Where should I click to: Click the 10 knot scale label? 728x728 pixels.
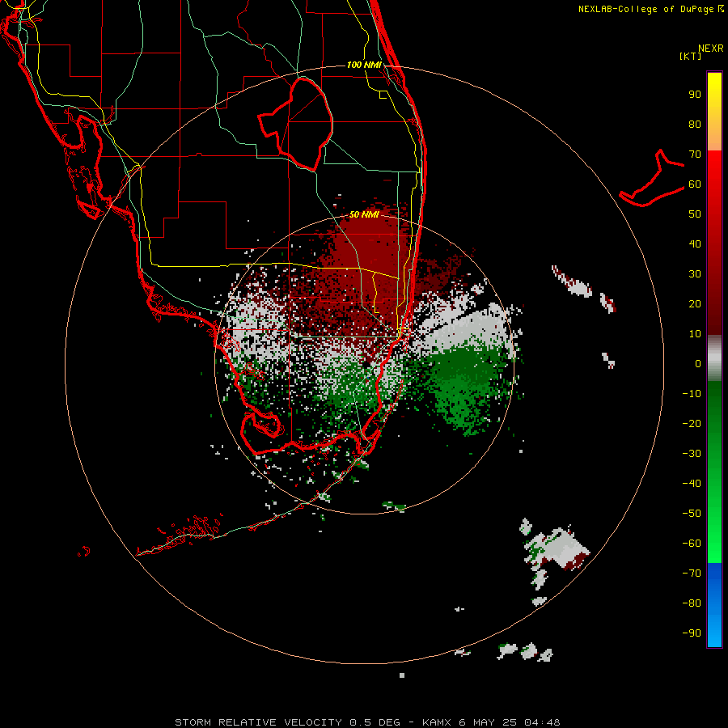click(x=695, y=334)
